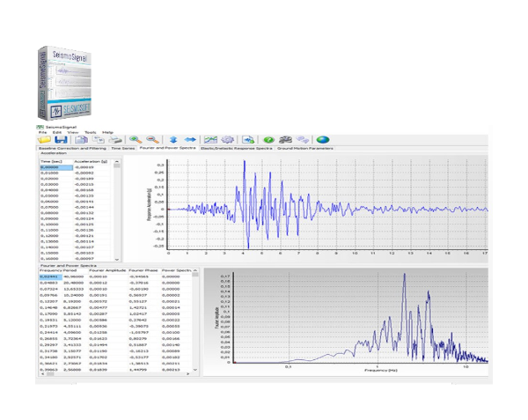Click the zoom out magnifier icon
The image size is (528, 420).
point(152,139)
